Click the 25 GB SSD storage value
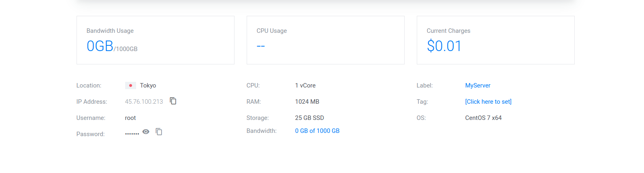The width and height of the screenshot is (644, 173). click(x=309, y=118)
